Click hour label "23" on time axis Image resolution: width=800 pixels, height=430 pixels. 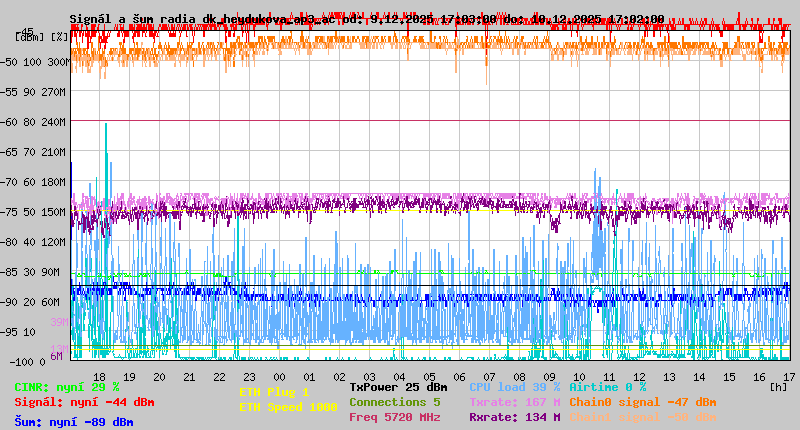[x=249, y=377]
